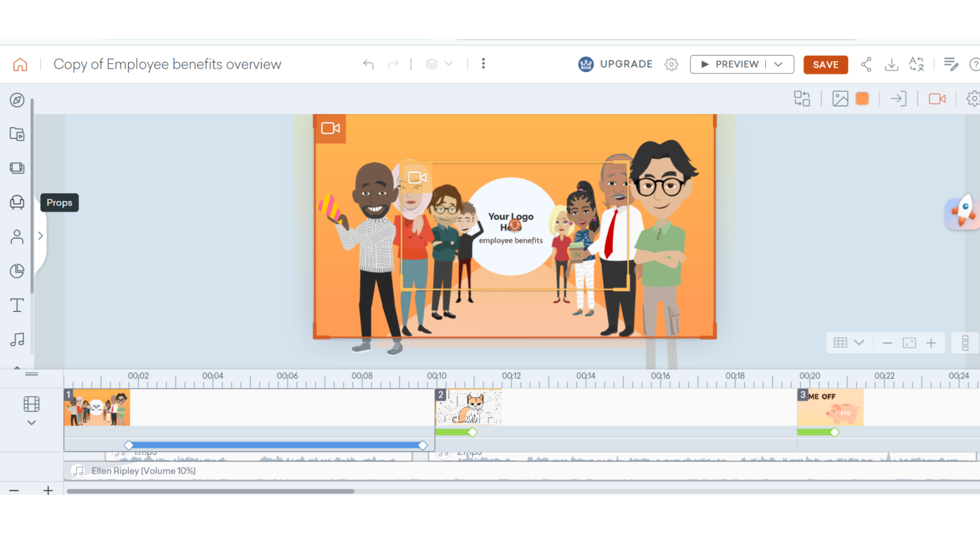Collapse the timeline view with the chevron

pyautogui.click(x=32, y=422)
